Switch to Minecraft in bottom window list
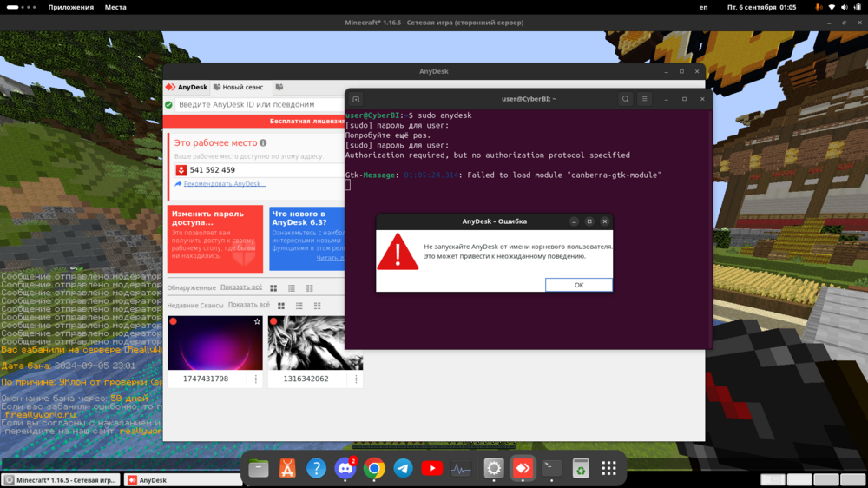868x488 pixels. point(61,480)
